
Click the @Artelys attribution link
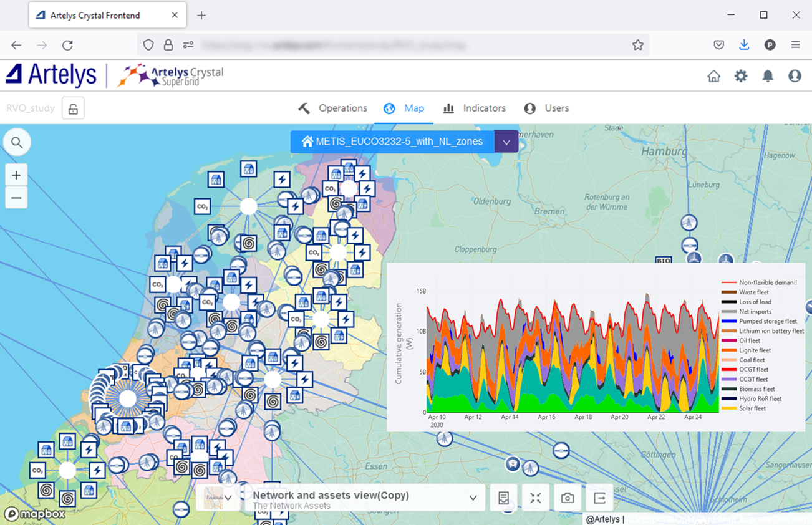point(604,519)
